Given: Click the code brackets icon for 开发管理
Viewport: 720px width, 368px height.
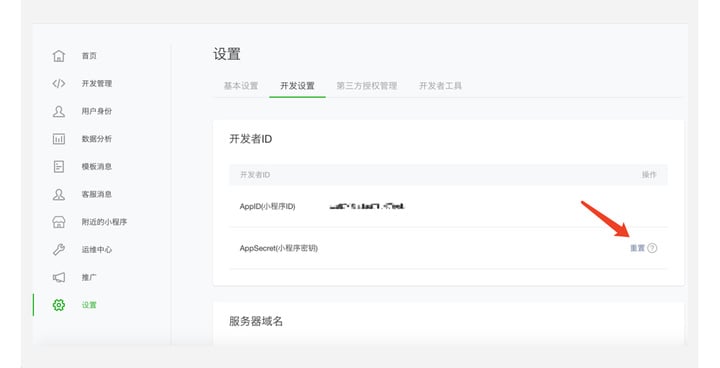Looking at the screenshot, I should pyautogui.click(x=59, y=83).
